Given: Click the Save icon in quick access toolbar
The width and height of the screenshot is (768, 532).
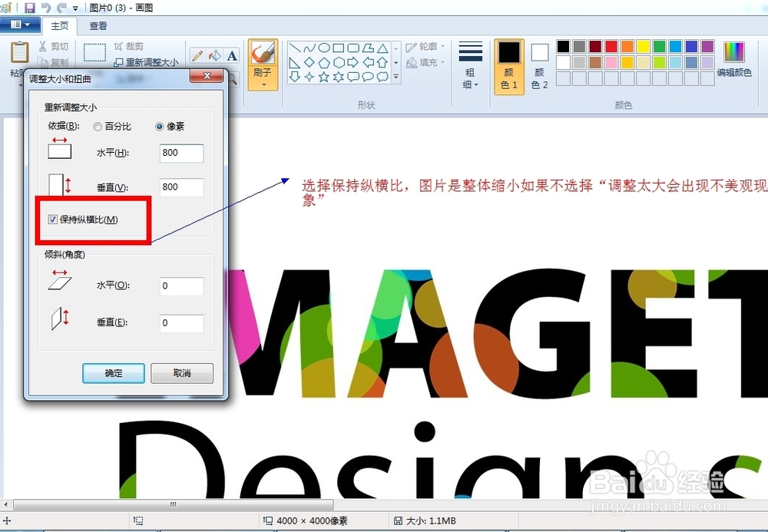Looking at the screenshot, I should pos(29,8).
